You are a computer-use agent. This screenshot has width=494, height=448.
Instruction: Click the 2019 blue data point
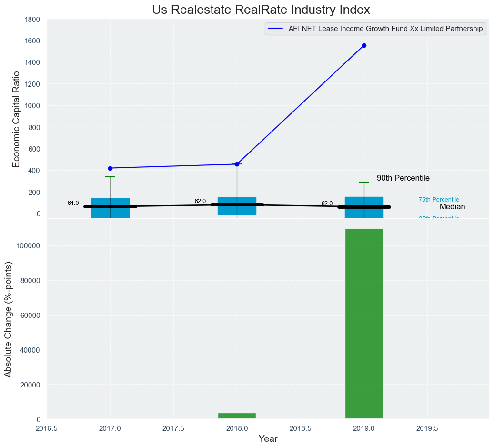(364, 45)
